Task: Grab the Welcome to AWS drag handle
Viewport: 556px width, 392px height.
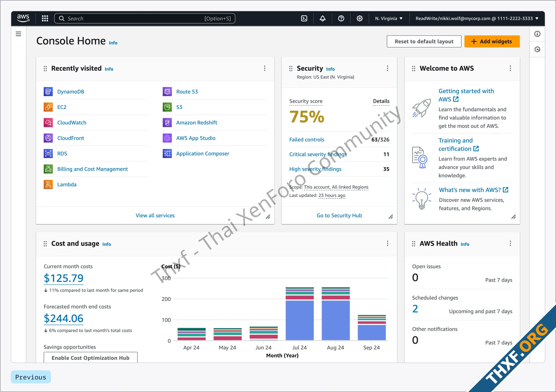Action: [414, 69]
